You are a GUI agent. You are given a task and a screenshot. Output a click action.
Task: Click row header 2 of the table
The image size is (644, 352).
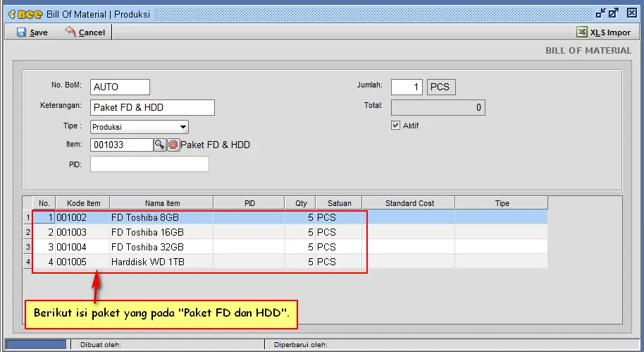point(27,232)
